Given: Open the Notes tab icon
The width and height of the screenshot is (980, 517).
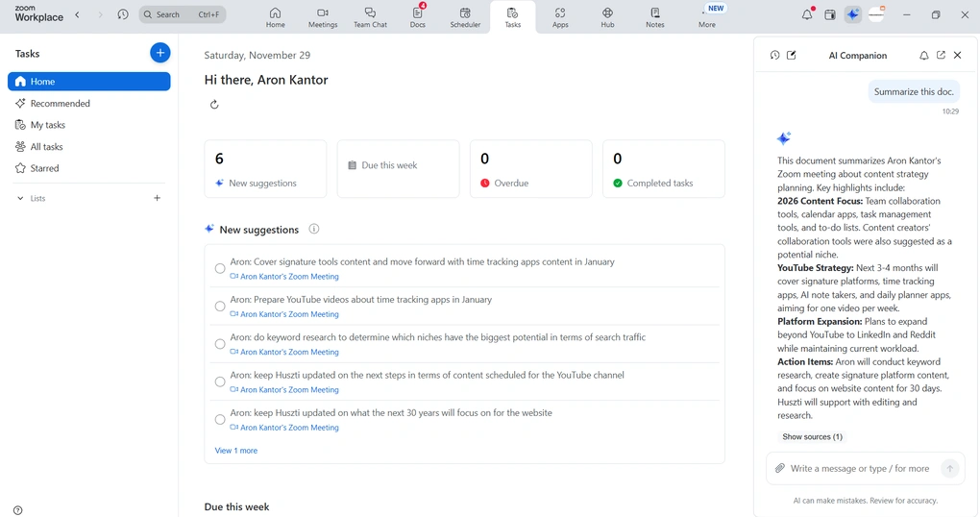Looking at the screenshot, I should [x=655, y=17].
